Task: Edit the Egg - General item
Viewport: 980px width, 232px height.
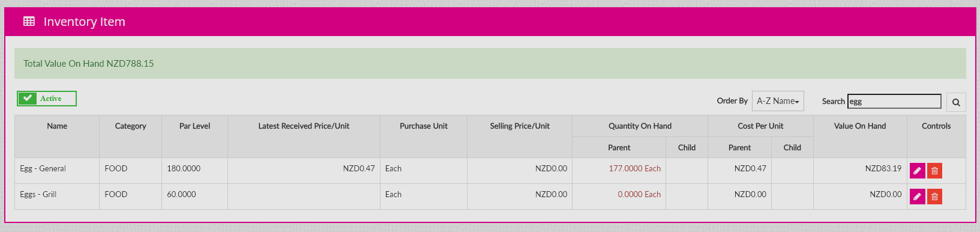Action: point(917,171)
